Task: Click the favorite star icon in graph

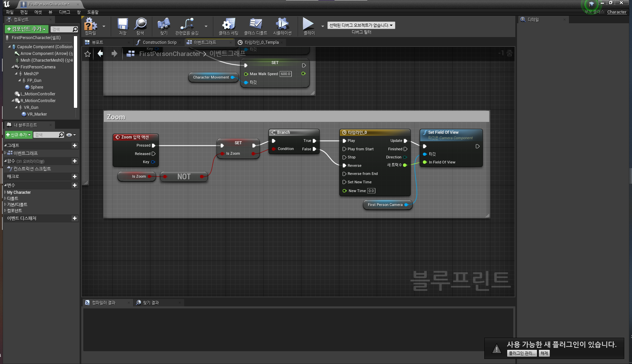Action: click(88, 54)
